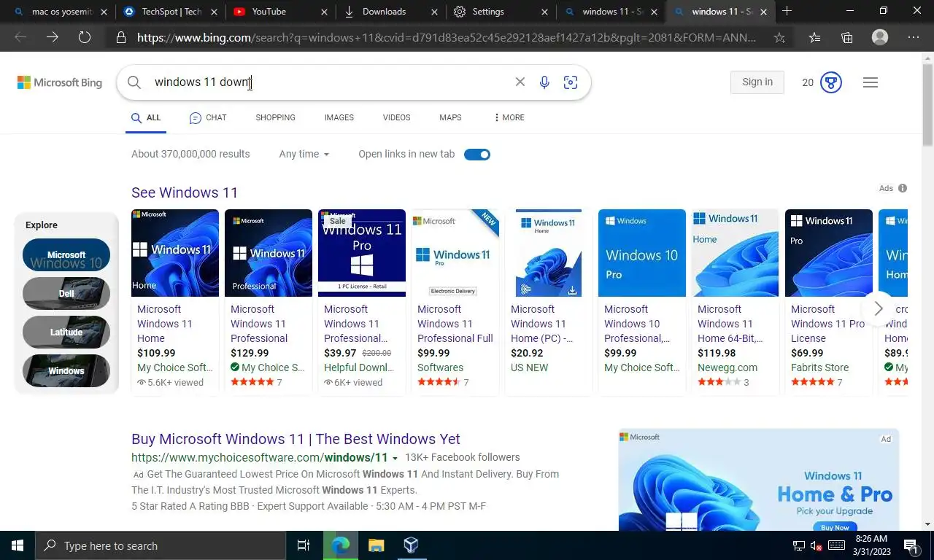
Task: Select the Windows explore chip
Action: click(x=66, y=371)
